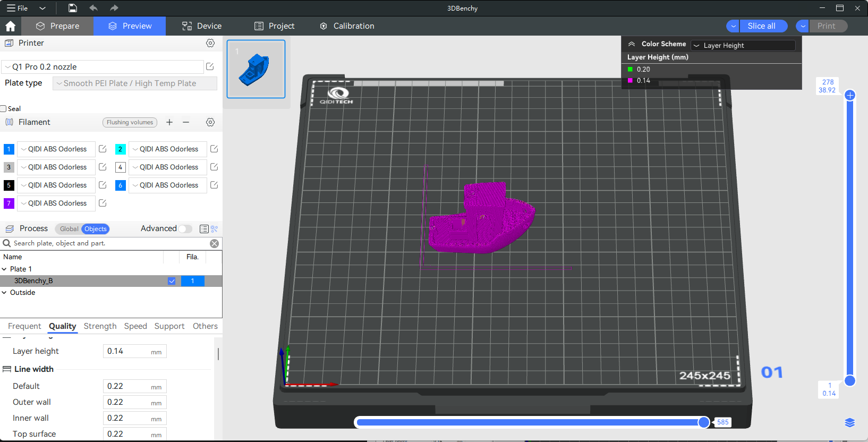Select filament 1 cell for 3DBenchy_B
The height and width of the screenshot is (442, 868).
(192, 281)
